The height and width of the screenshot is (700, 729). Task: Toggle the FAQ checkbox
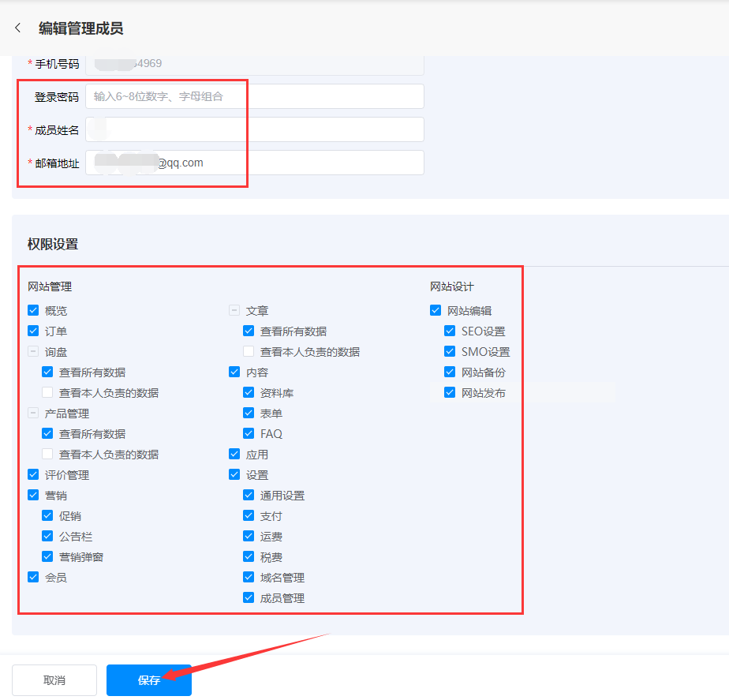(249, 434)
